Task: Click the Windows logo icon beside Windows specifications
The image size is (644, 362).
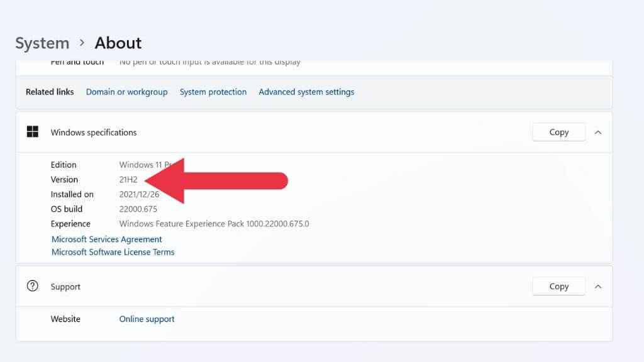Action: [33, 132]
